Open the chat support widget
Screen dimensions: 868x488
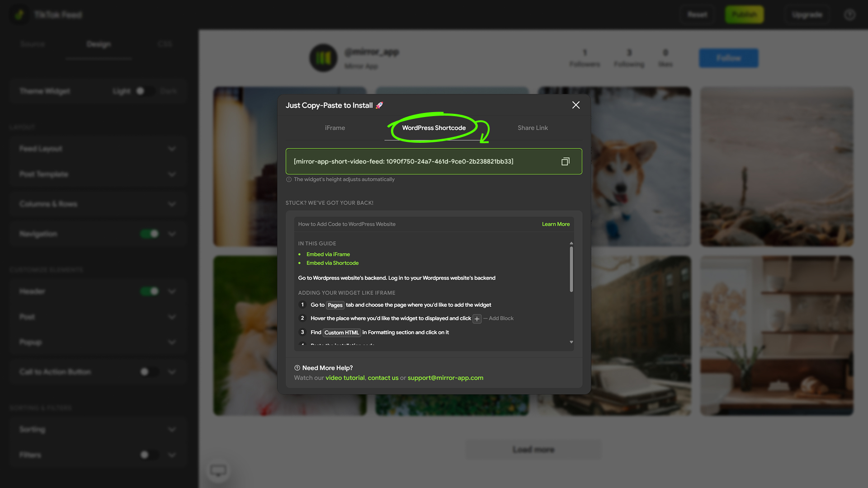coord(218,470)
